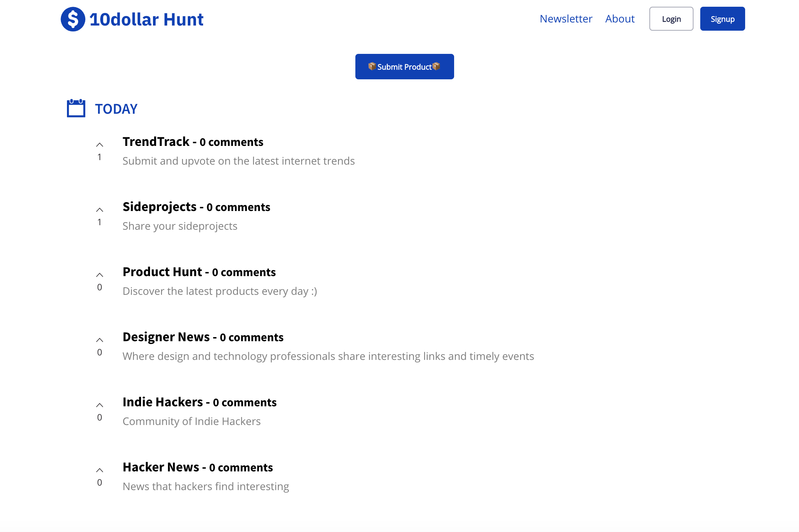Open the Designer News listing
The image size is (799, 532).
pos(166,337)
